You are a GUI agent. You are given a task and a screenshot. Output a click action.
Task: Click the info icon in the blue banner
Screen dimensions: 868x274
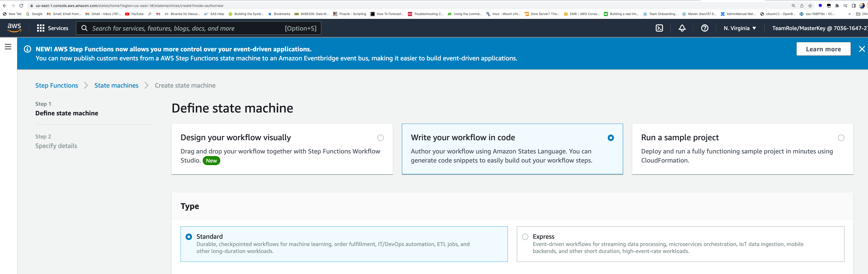click(x=28, y=49)
